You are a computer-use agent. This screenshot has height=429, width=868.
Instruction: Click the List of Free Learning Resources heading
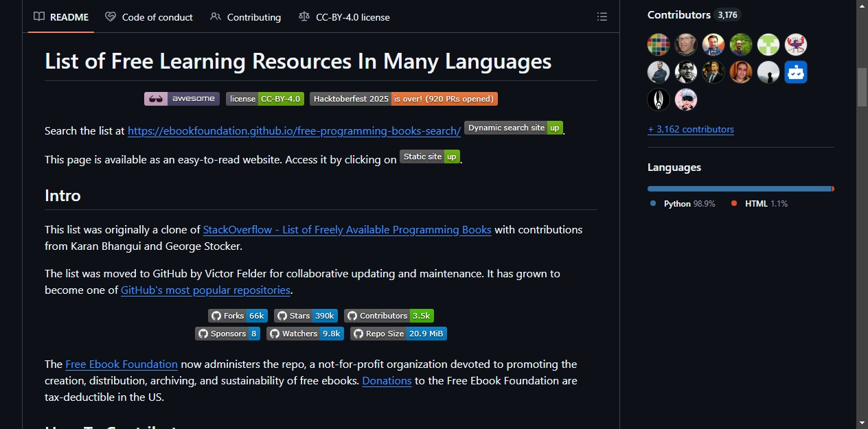click(298, 61)
